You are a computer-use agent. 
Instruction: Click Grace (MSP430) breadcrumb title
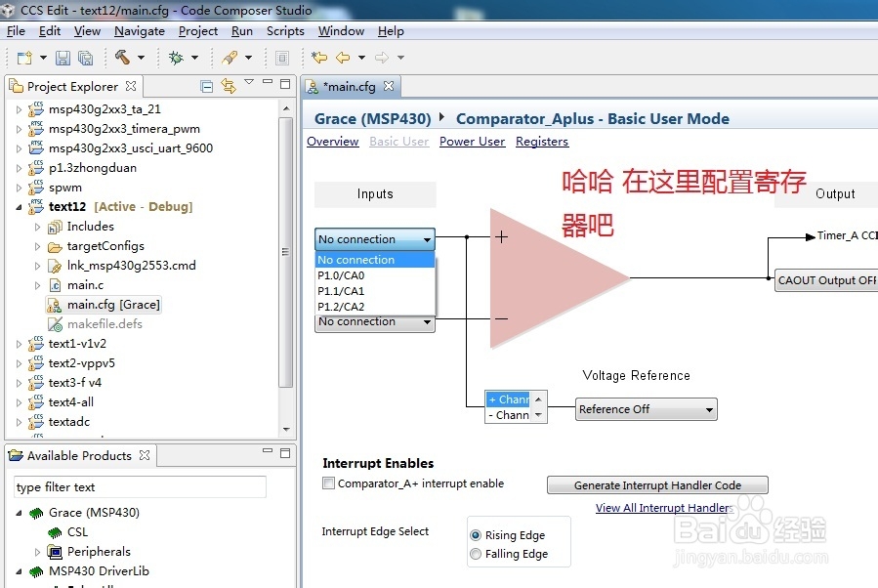(x=372, y=119)
